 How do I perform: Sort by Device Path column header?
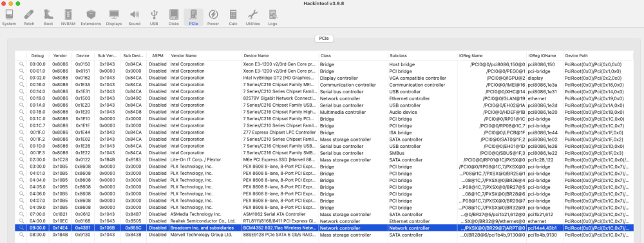(598, 55)
